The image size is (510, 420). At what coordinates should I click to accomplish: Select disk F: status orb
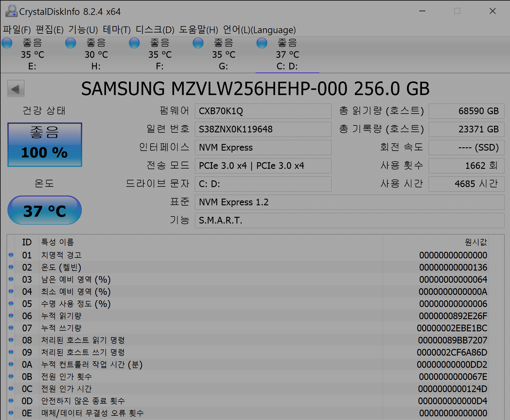coord(134,43)
